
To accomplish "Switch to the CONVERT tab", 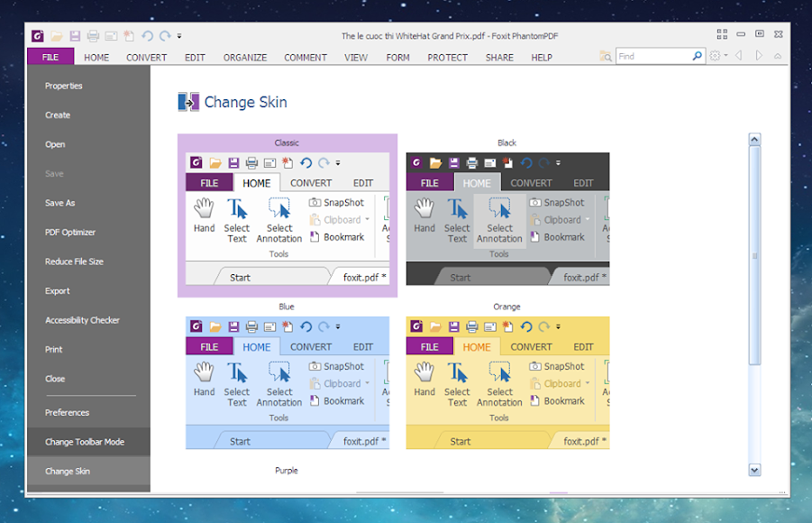I will [x=147, y=58].
